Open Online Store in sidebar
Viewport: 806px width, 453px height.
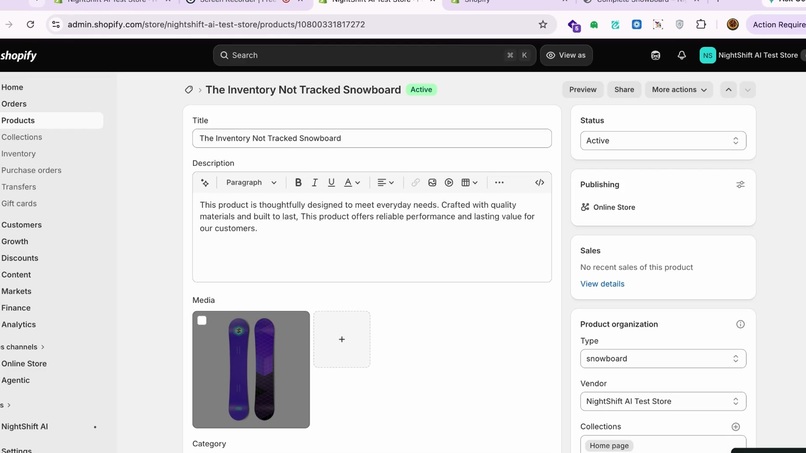[x=24, y=364]
